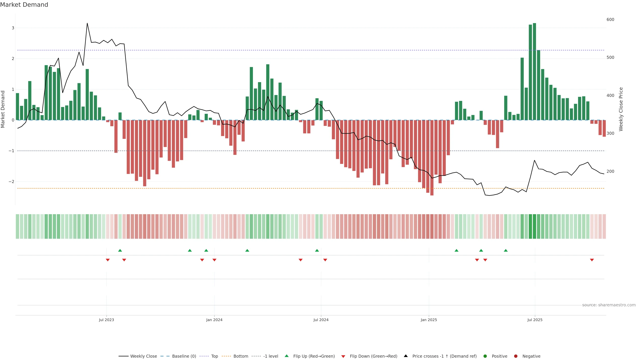
Task: Click the Weekly Close Price axis title
Action: tap(621, 109)
